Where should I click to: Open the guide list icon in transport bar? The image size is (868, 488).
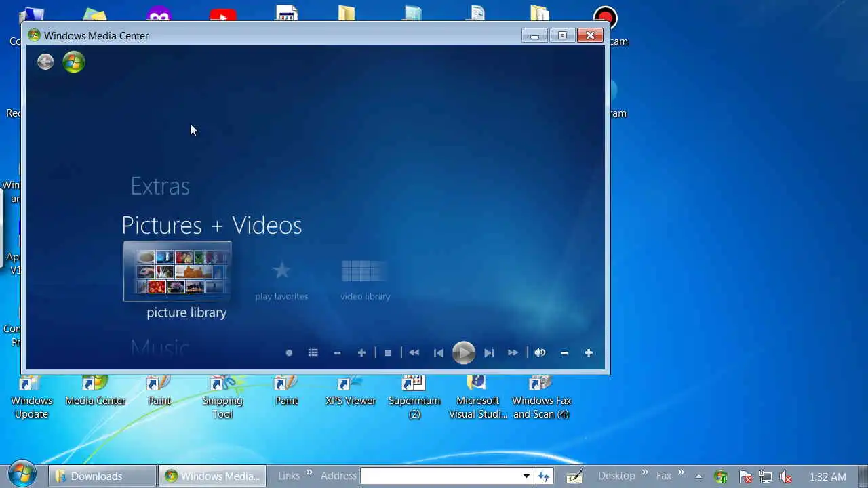coord(313,352)
